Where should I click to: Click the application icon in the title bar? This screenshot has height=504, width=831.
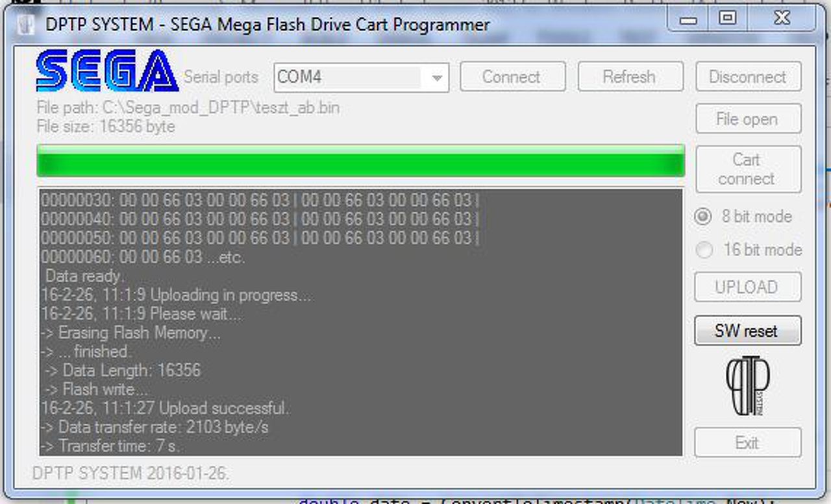tap(25, 25)
